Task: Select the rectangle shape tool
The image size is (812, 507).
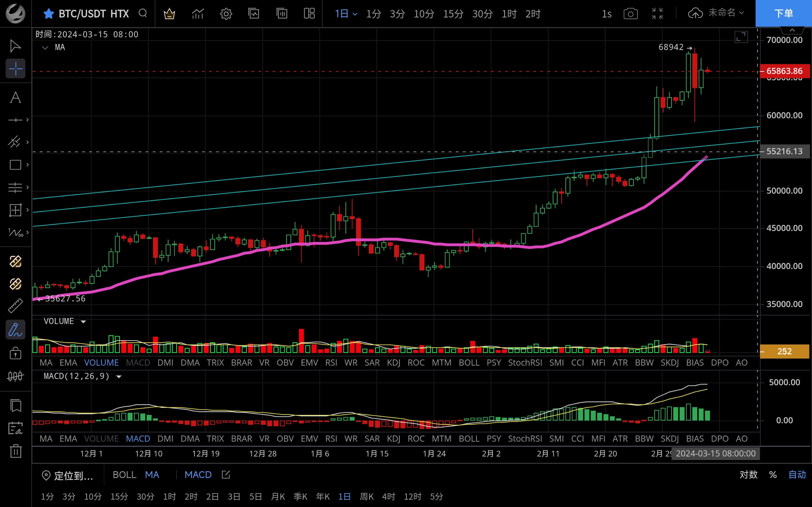Action: tap(16, 165)
